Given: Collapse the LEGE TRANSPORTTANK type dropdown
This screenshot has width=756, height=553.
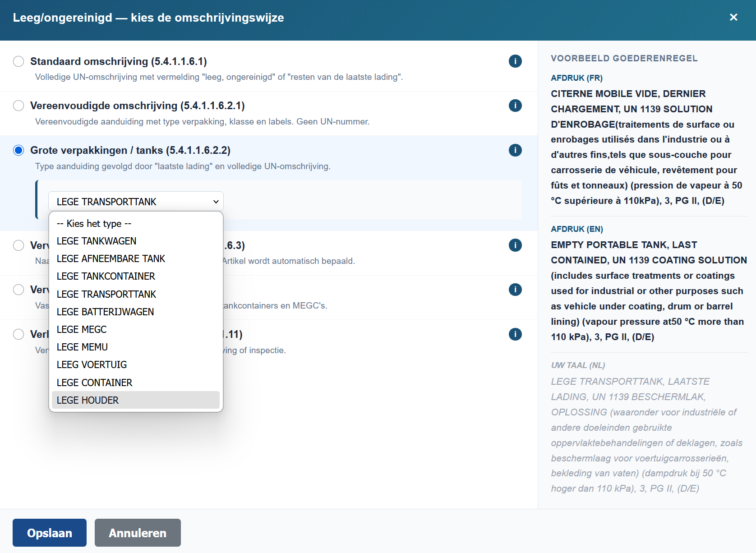Looking at the screenshot, I should click(136, 202).
